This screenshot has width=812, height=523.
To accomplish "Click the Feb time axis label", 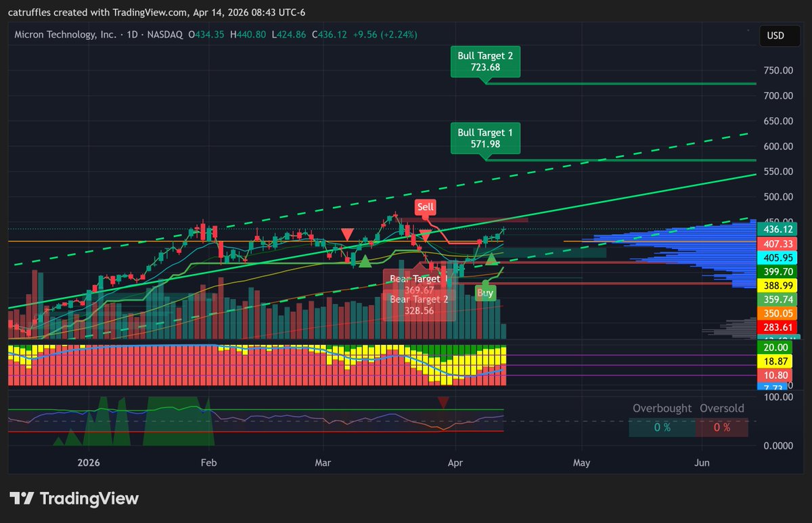I will click(208, 463).
